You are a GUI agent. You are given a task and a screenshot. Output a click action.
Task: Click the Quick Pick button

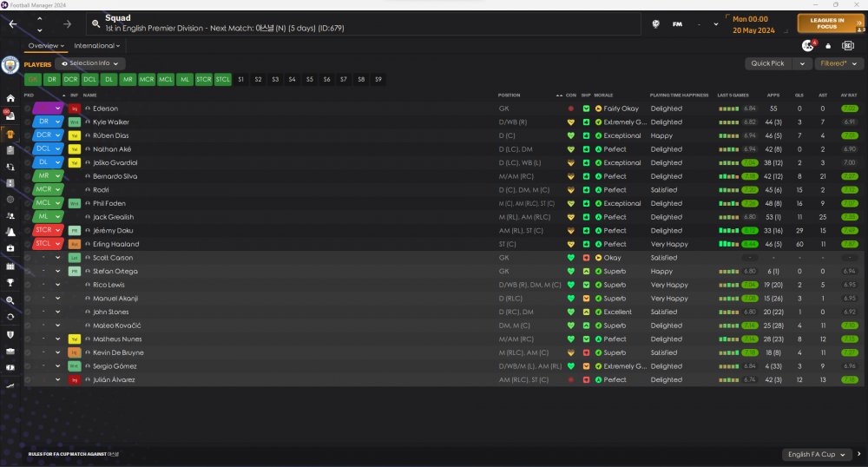tap(768, 63)
